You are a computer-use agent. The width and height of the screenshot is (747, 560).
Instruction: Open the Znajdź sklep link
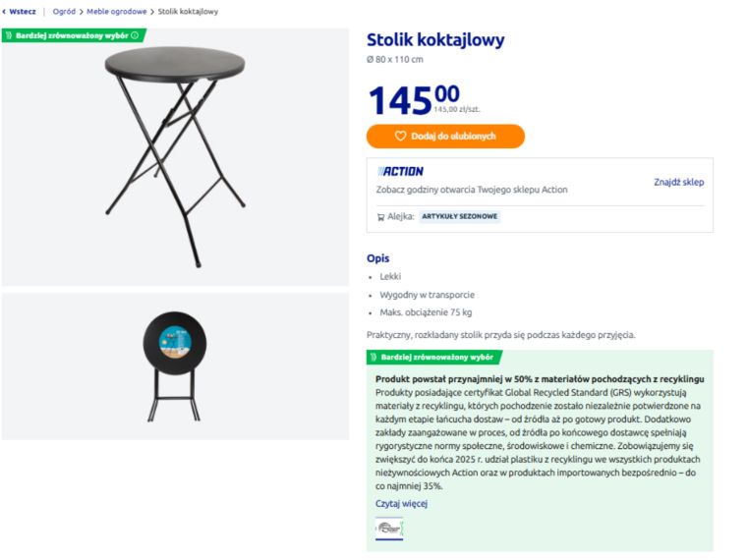[679, 182]
